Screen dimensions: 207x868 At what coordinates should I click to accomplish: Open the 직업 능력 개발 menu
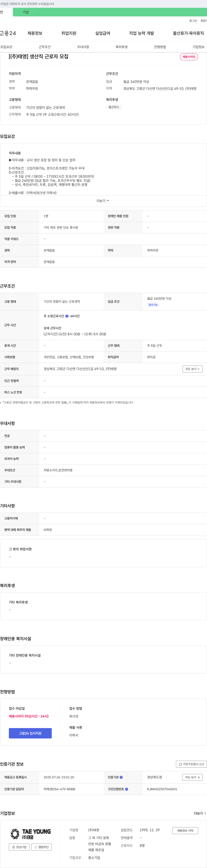141,33
